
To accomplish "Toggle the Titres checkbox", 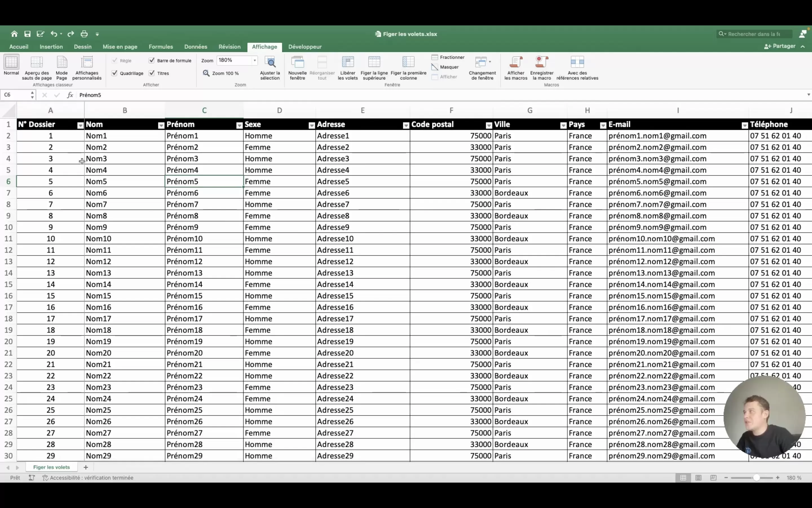I will point(152,73).
